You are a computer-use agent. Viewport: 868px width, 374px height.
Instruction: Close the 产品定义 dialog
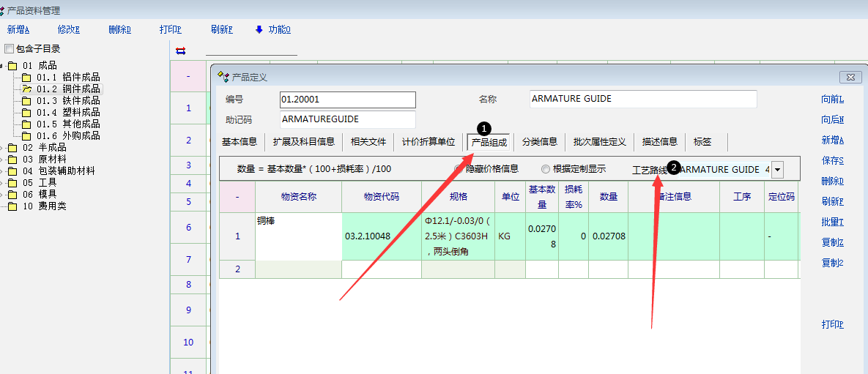click(850, 77)
